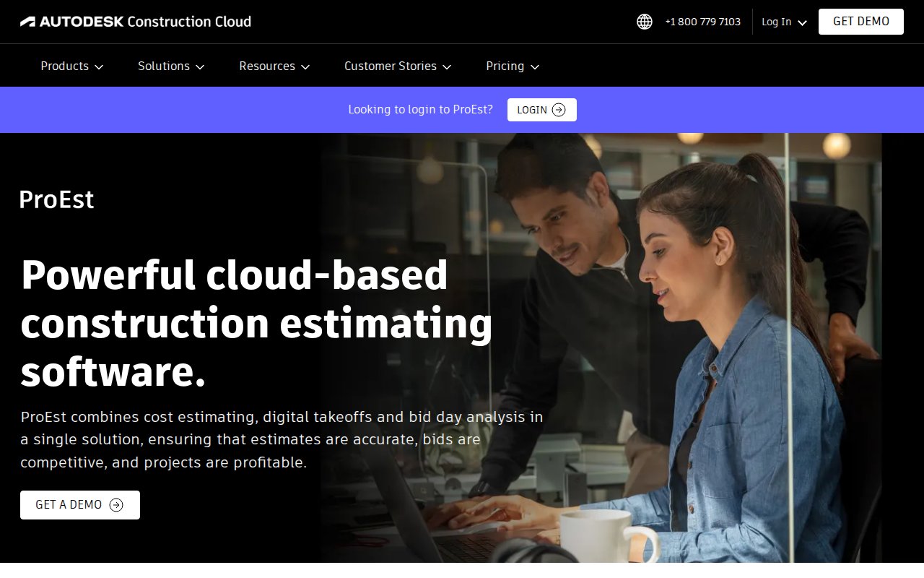Viewport: 924px width, 578px height.
Task: Click the Autodesk logo mark
Action: (x=27, y=22)
